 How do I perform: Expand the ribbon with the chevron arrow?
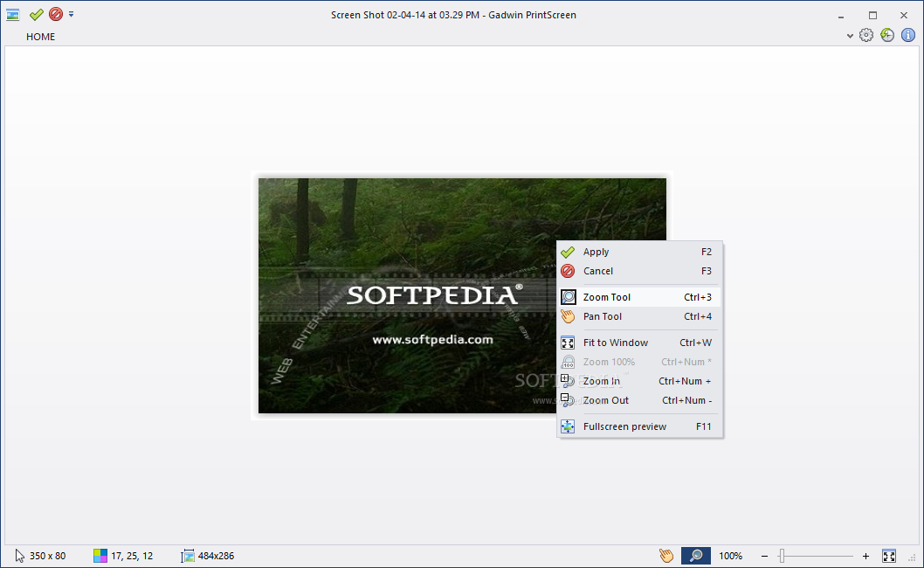coord(850,36)
